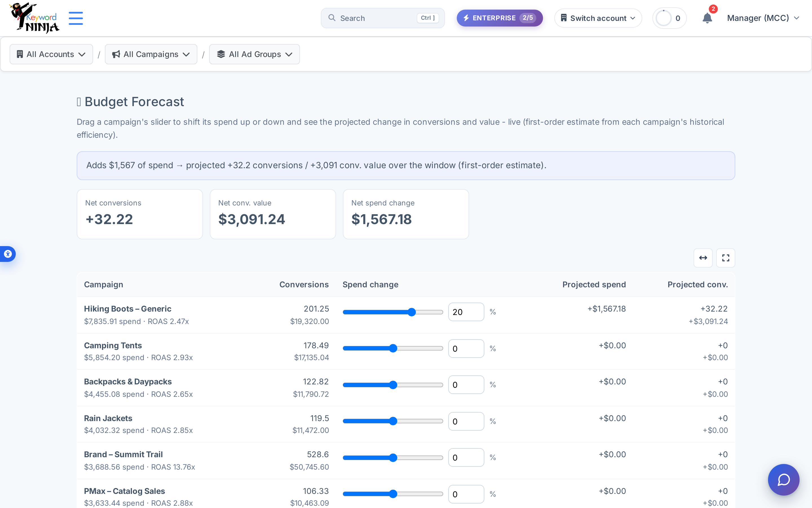Click the Campaign column header
The image size is (812, 508).
pos(104,284)
